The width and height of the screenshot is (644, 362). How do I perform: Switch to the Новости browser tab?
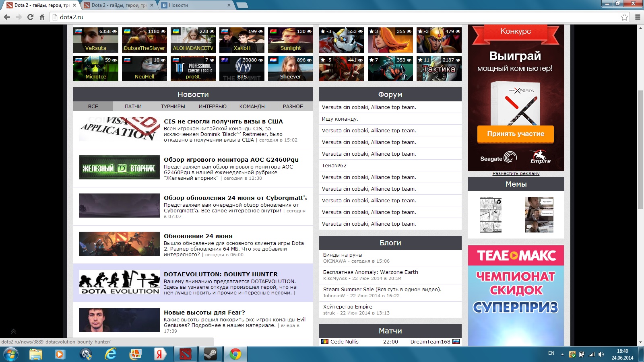pos(195,5)
